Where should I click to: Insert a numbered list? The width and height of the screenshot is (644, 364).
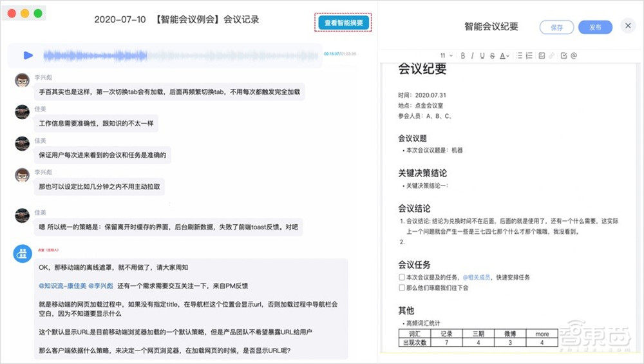click(529, 55)
